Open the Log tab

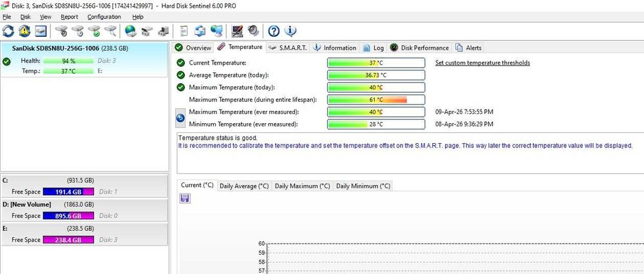click(x=374, y=48)
